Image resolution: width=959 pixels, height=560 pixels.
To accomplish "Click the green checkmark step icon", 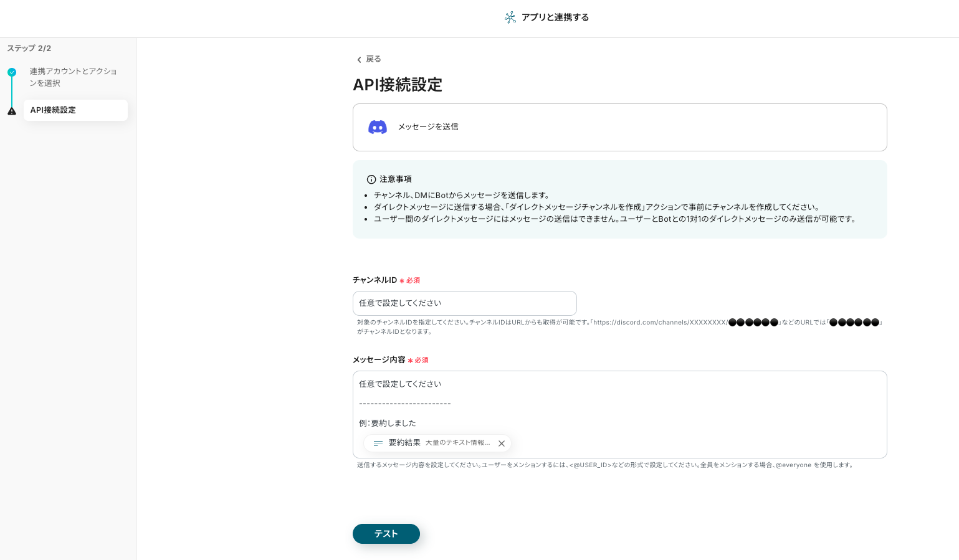I will (12, 72).
